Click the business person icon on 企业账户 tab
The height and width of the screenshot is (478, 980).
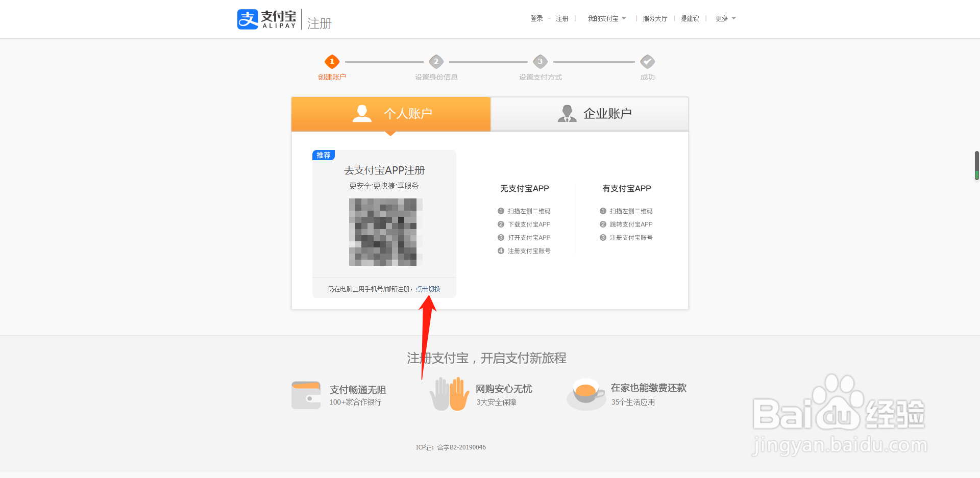click(x=567, y=113)
